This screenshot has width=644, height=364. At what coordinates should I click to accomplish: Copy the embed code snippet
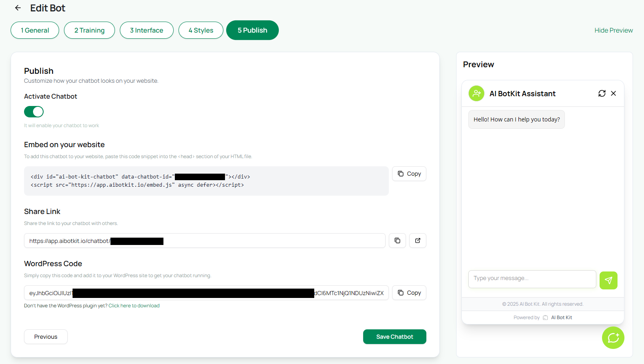(409, 174)
